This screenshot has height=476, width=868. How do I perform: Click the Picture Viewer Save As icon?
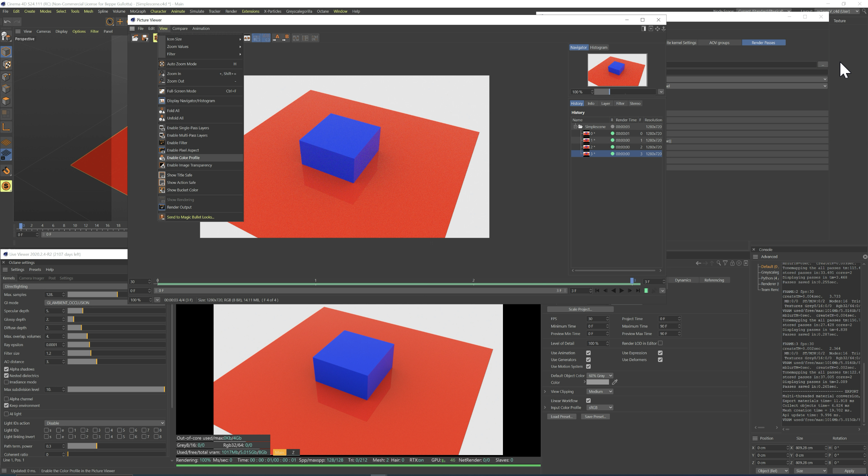[145, 38]
